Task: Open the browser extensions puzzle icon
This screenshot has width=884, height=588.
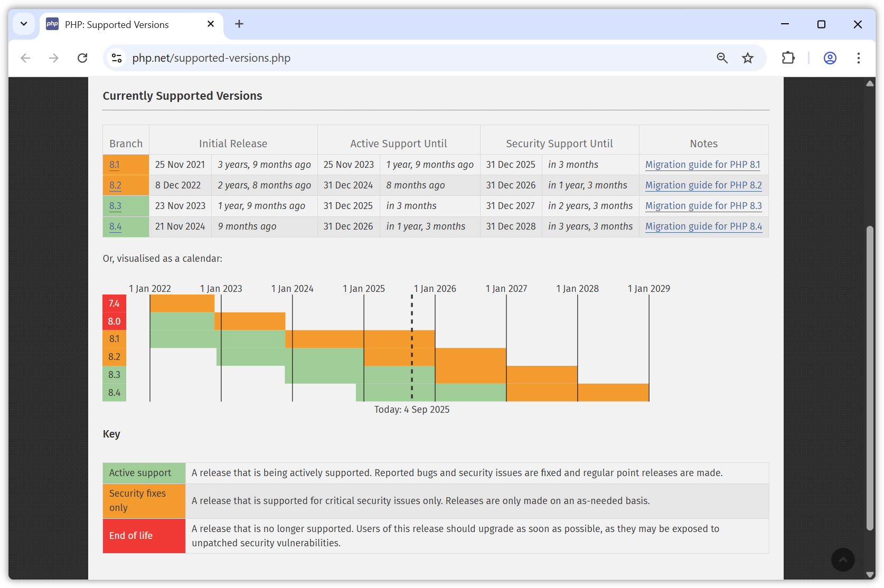Action: point(788,58)
